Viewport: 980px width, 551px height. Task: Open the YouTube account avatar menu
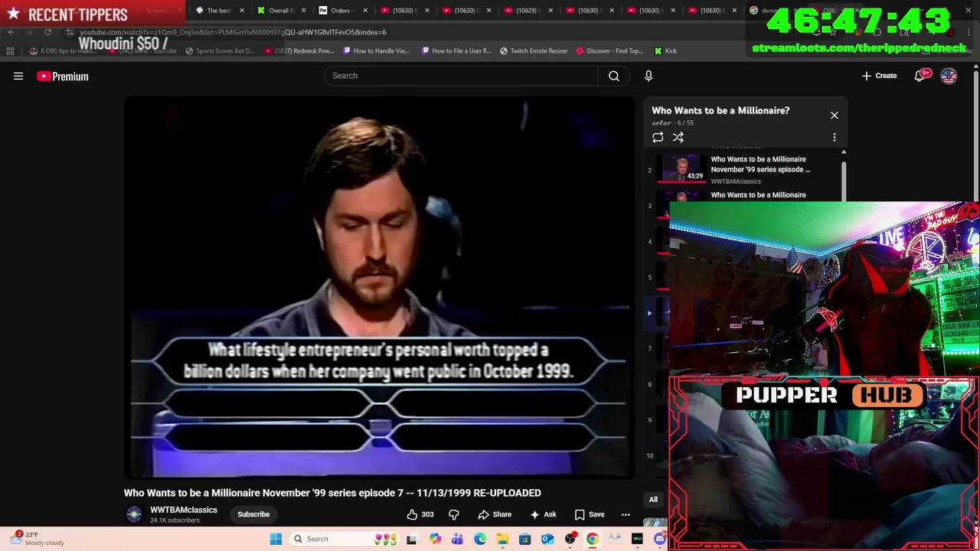(949, 76)
